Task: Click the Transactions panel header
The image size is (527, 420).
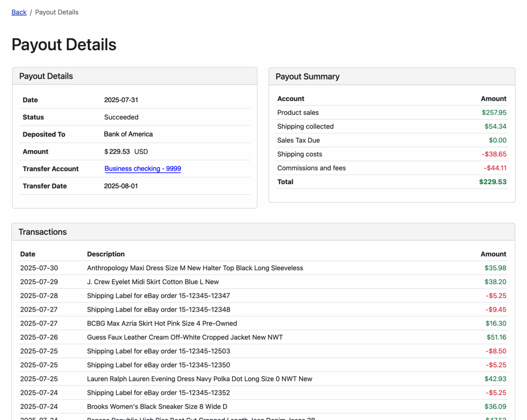Action: pos(43,232)
